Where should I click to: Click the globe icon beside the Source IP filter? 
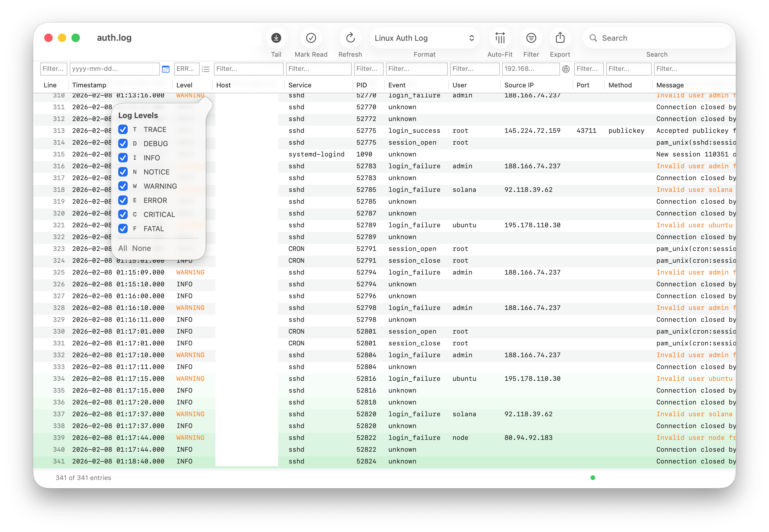pos(565,69)
